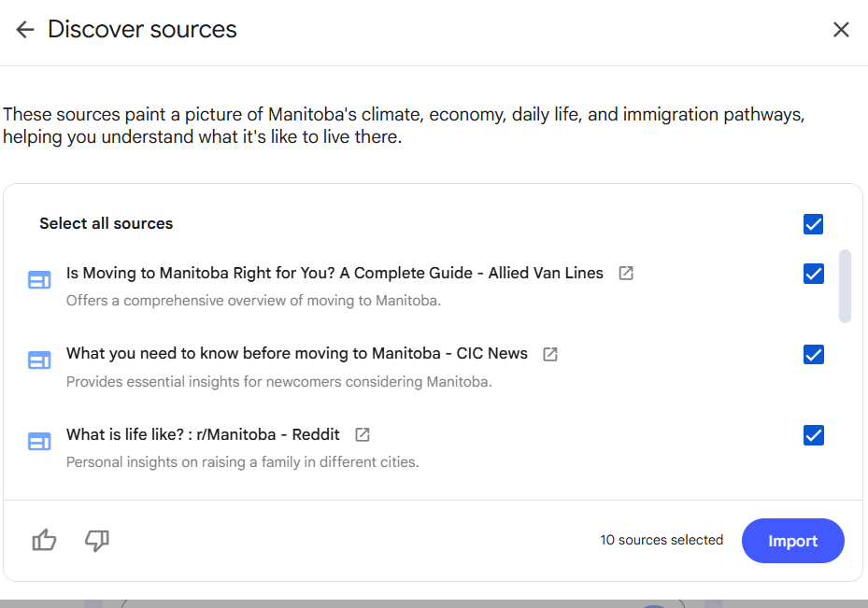Click the Allied Van Lines source document icon
The image size is (868, 608).
(x=39, y=280)
